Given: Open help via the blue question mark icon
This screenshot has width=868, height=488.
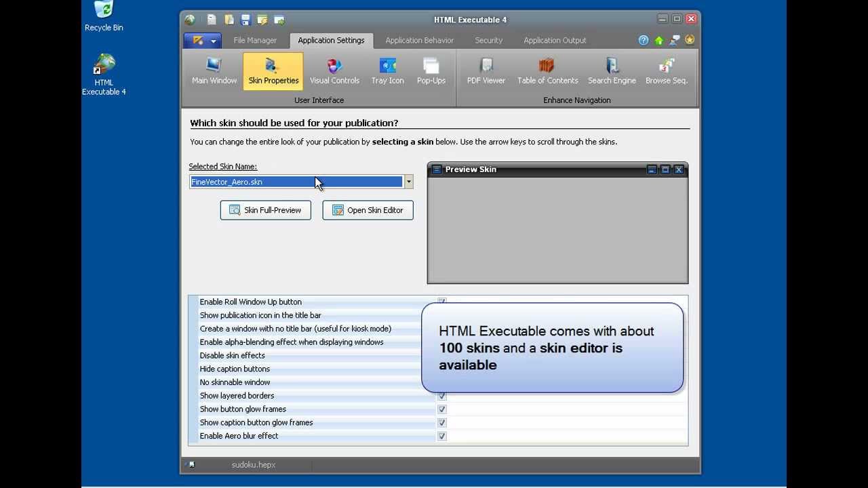Looking at the screenshot, I should tap(644, 40).
